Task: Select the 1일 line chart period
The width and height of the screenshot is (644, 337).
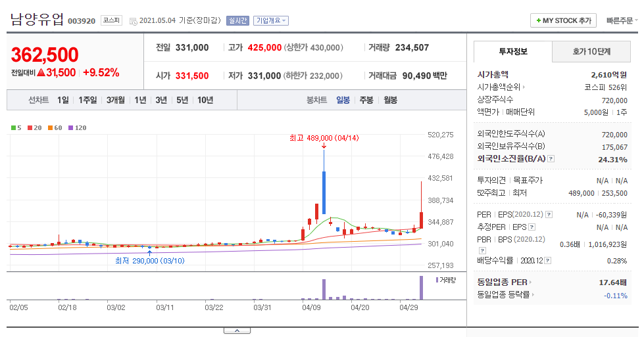Action: point(63,100)
